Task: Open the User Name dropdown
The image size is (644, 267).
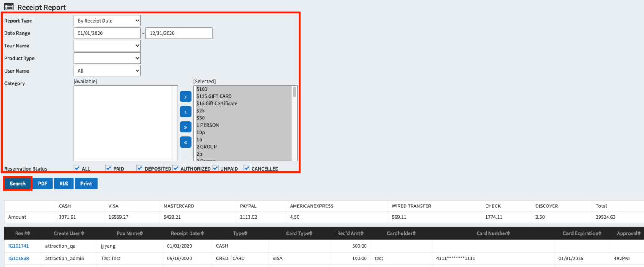Action: tap(107, 71)
